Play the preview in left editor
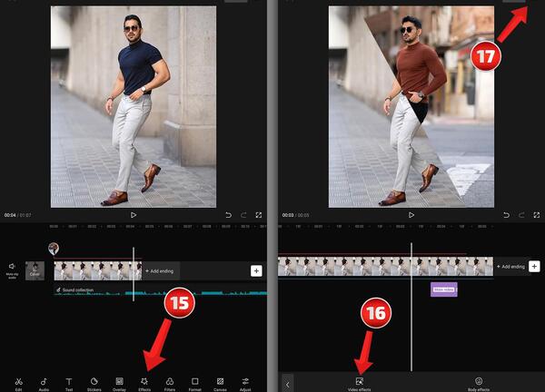Screen dimensions: 545x392 tap(134, 215)
